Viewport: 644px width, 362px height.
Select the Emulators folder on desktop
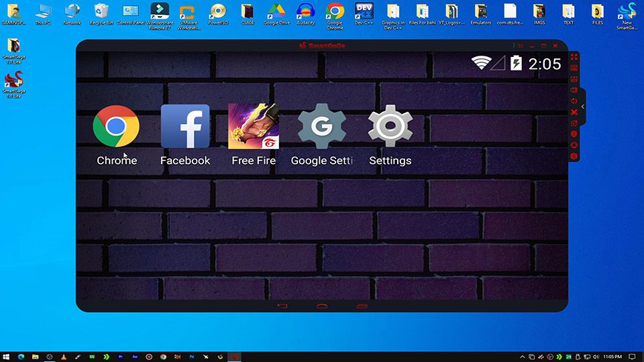480,14
